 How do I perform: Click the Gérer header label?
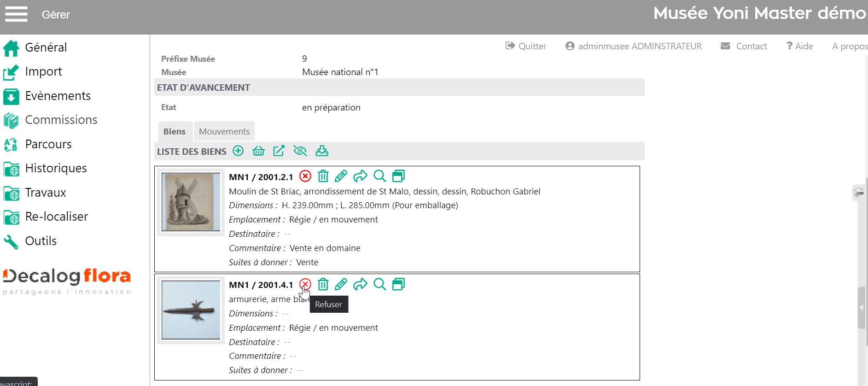click(x=56, y=15)
